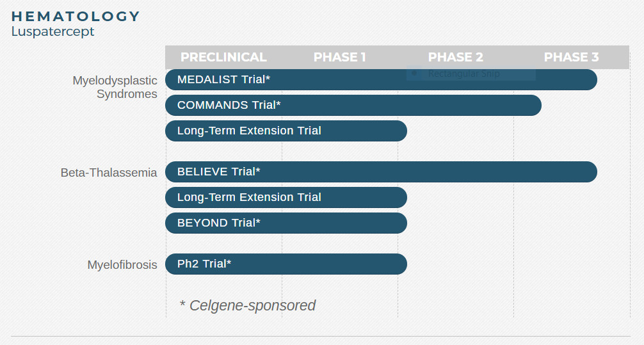
Task: Click the Celgene-sponsored footnote text
Action: pos(248,305)
